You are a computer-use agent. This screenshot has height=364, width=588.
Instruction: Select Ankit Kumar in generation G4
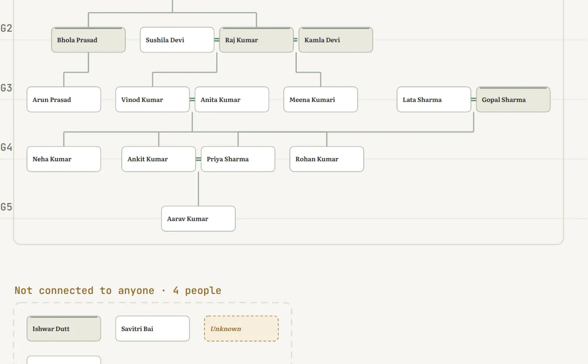(159, 159)
